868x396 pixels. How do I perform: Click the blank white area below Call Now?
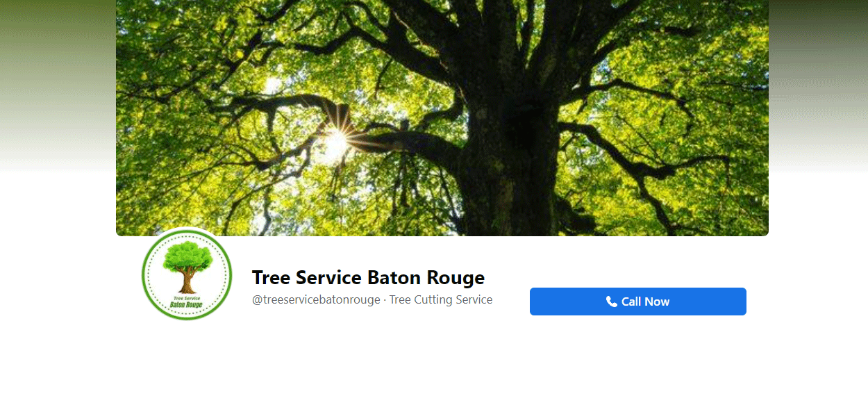[x=637, y=354]
